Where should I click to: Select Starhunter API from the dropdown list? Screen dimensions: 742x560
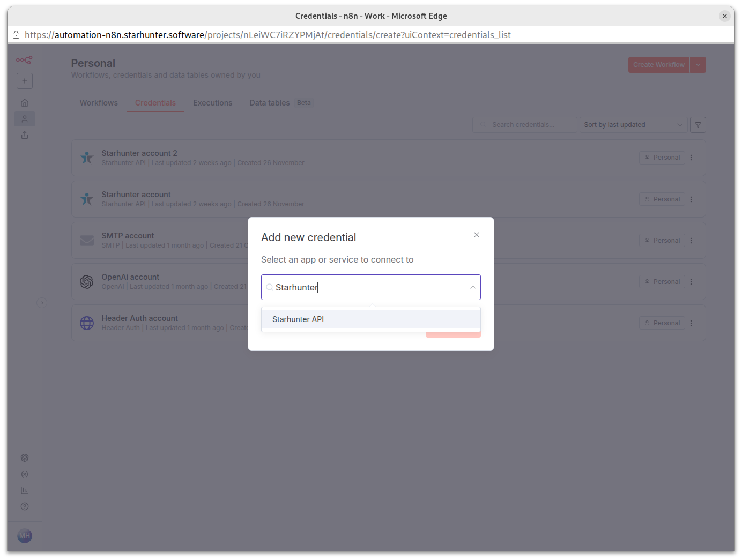coord(371,319)
